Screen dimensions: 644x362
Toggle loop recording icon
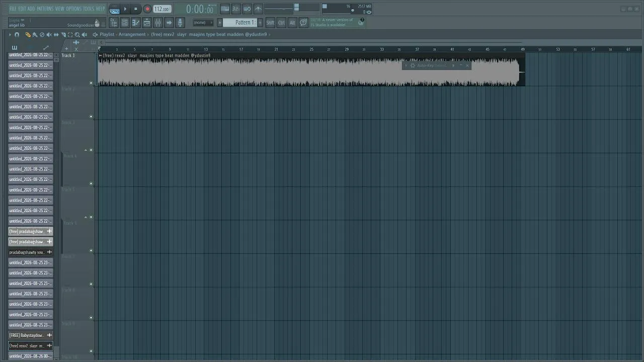[x=247, y=9]
